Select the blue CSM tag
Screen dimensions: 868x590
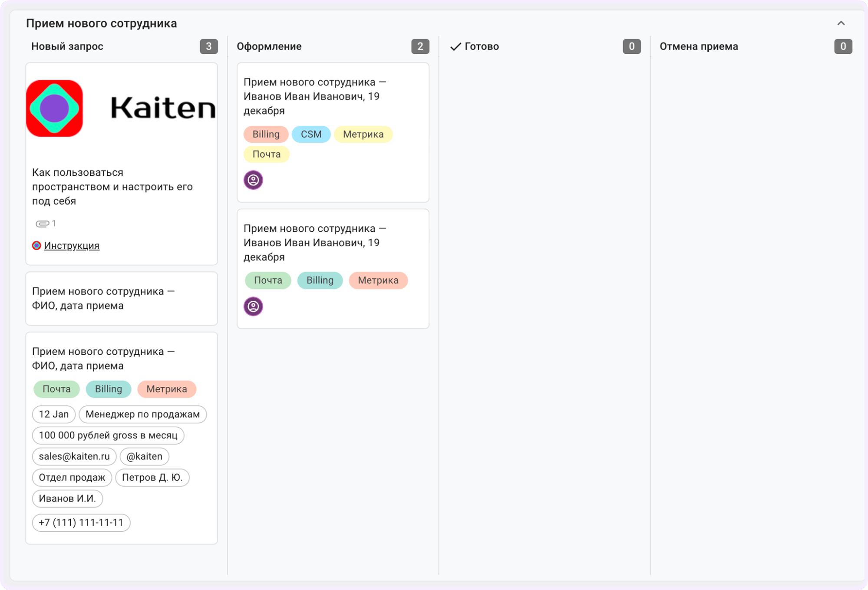(x=311, y=134)
